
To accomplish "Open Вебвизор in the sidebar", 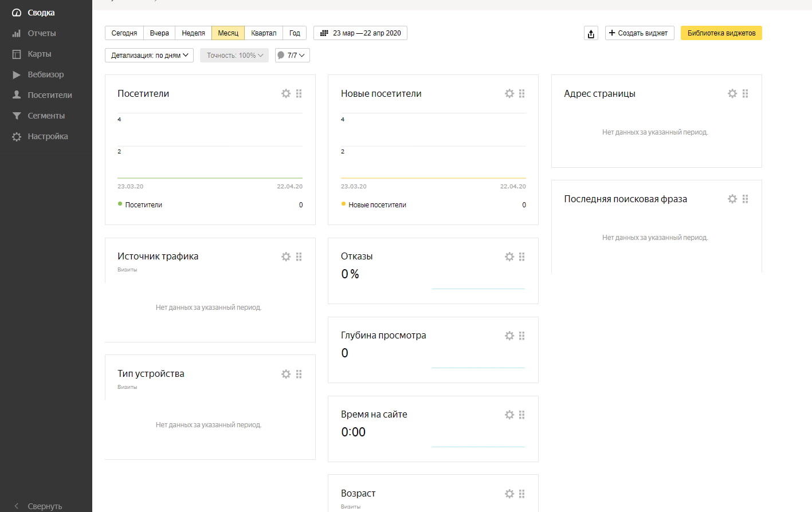I will pyautogui.click(x=45, y=74).
